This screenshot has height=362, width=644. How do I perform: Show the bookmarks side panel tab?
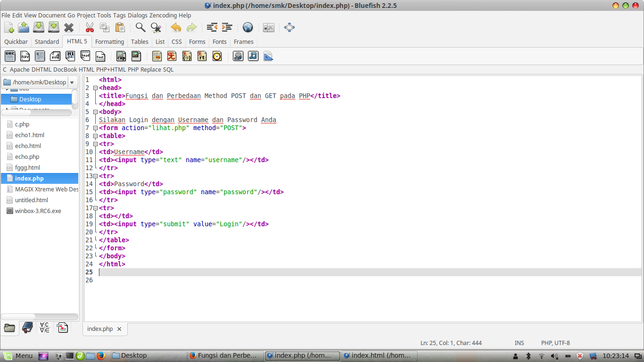pyautogui.click(x=27, y=328)
